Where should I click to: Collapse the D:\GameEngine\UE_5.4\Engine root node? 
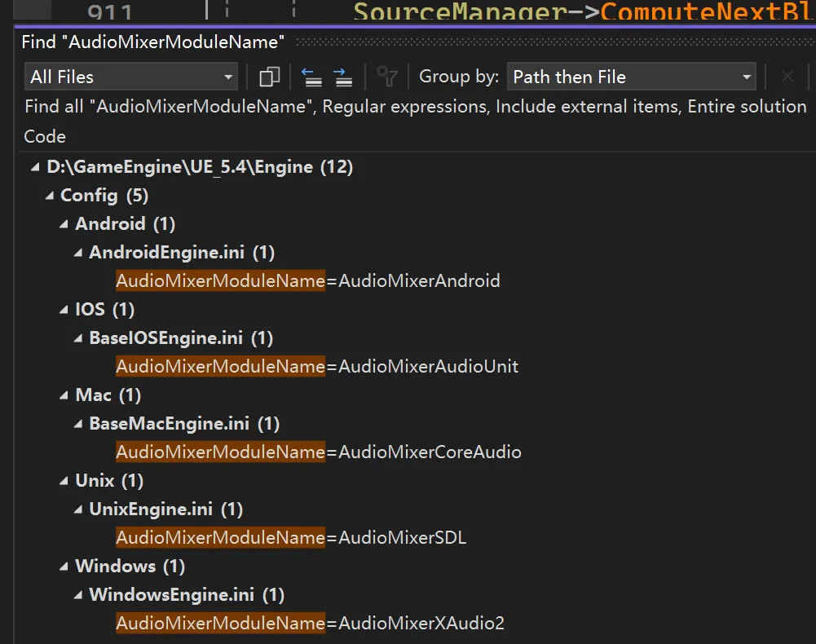(34, 167)
